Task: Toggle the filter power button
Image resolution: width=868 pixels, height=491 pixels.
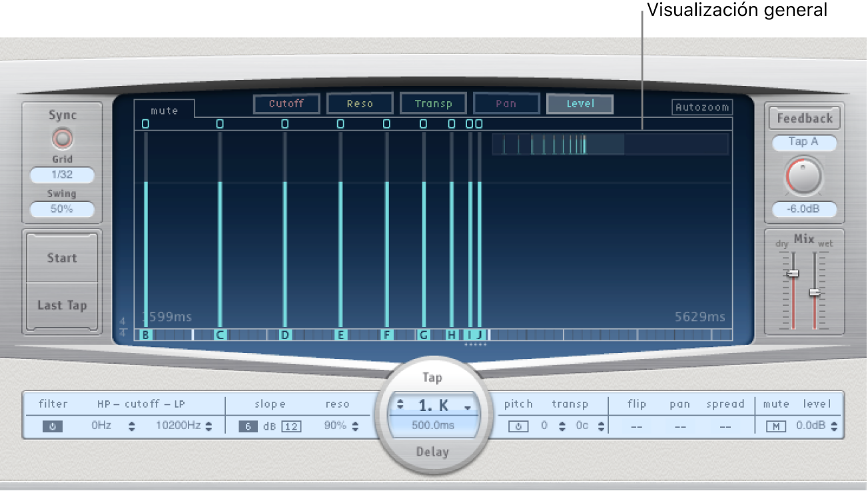Action: (53, 427)
